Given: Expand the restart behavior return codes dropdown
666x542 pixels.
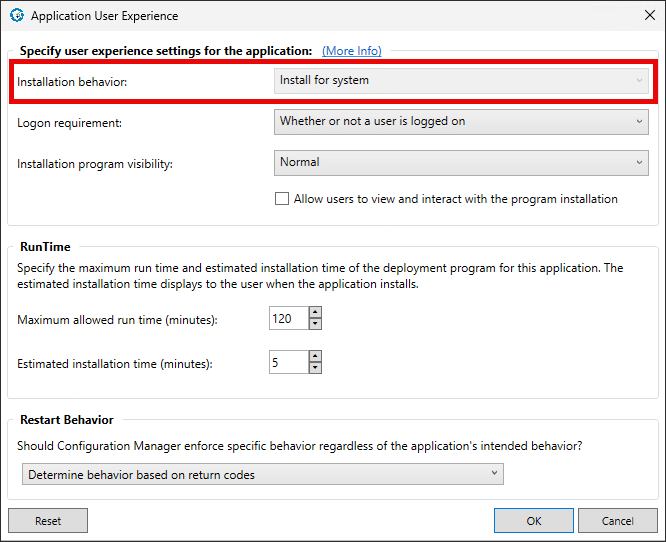Looking at the screenshot, I should pos(262,475).
